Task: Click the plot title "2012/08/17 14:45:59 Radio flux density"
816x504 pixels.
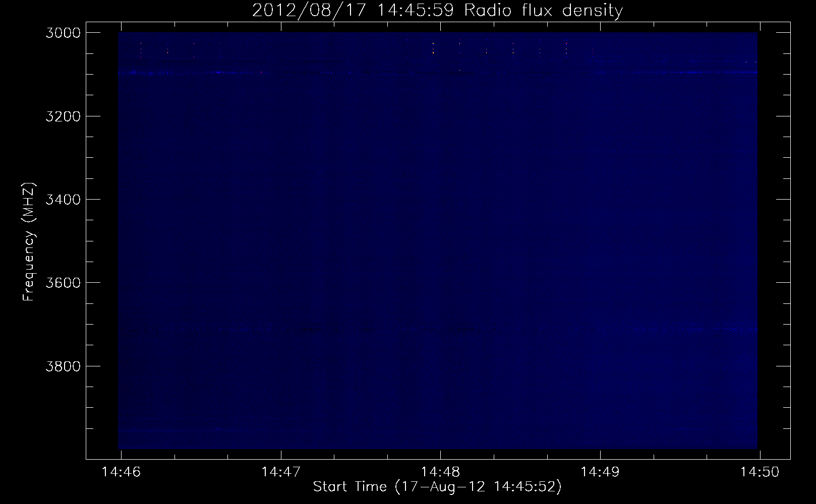Action: tap(437, 11)
